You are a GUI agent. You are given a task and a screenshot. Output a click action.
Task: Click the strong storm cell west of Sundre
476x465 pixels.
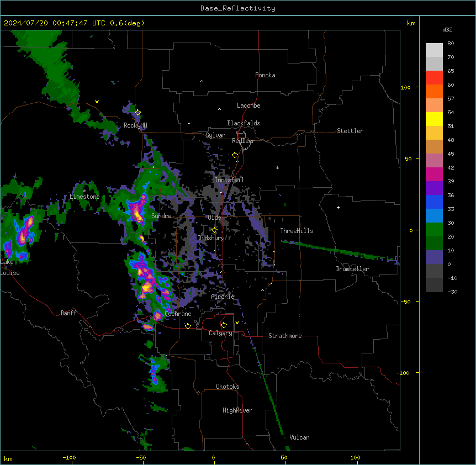[x=137, y=210]
